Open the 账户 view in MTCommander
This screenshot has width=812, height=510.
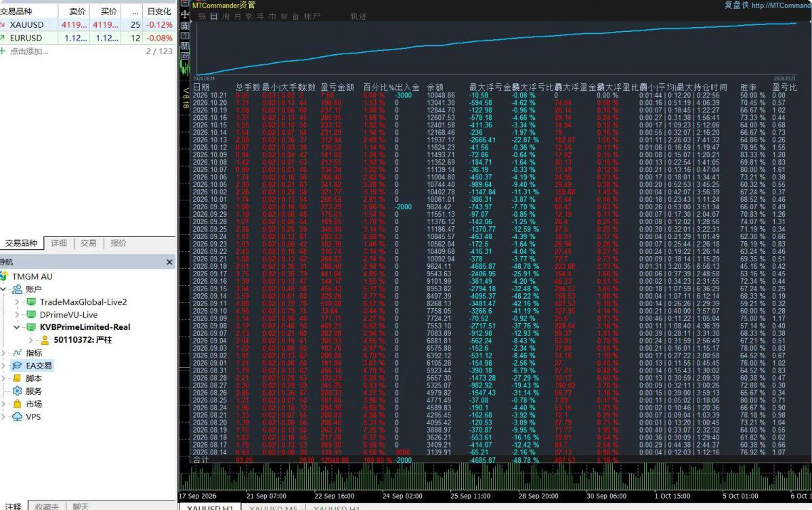tap(312, 16)
